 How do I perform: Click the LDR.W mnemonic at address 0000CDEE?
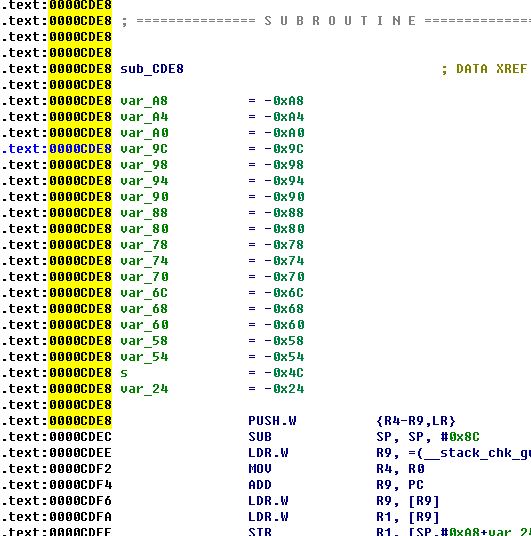tap(268, 453)
